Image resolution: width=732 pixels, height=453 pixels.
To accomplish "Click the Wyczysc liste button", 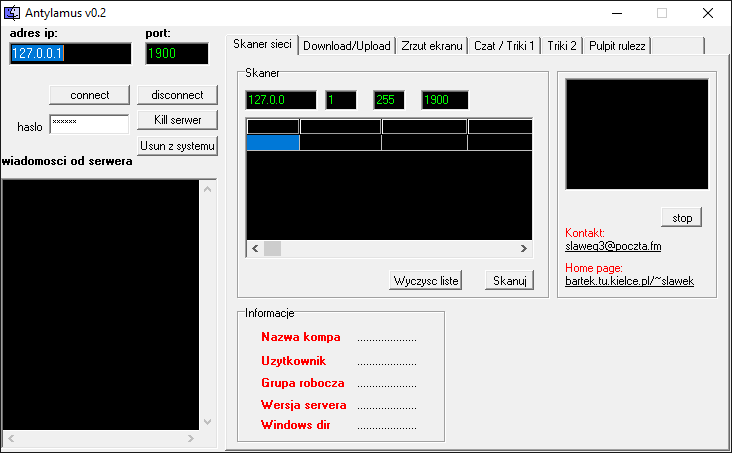I will (426, 281).
